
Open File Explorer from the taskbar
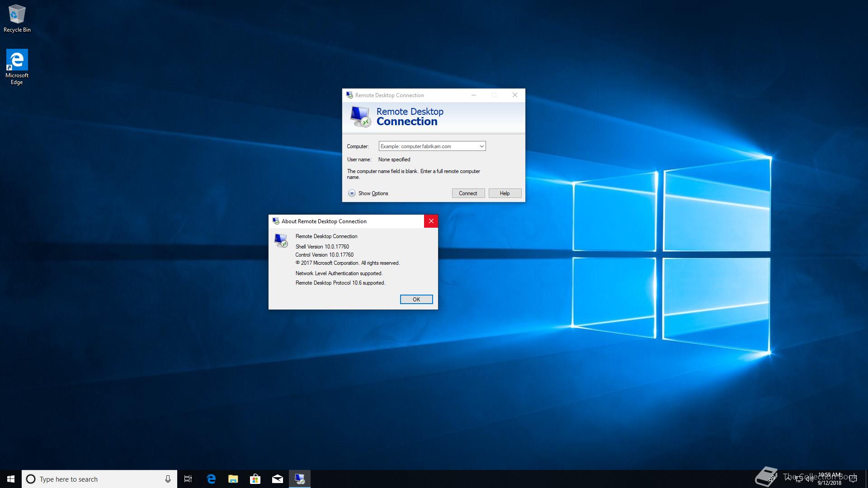(233, 479)
